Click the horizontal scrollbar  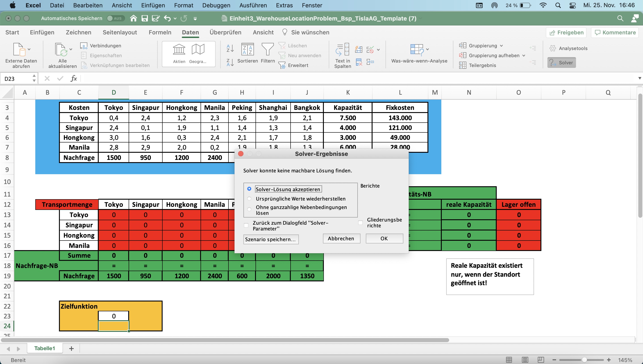coord(225,340)
